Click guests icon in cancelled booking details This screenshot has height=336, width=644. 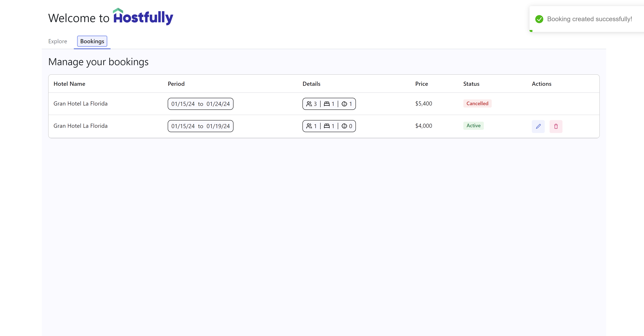(309, 104)
